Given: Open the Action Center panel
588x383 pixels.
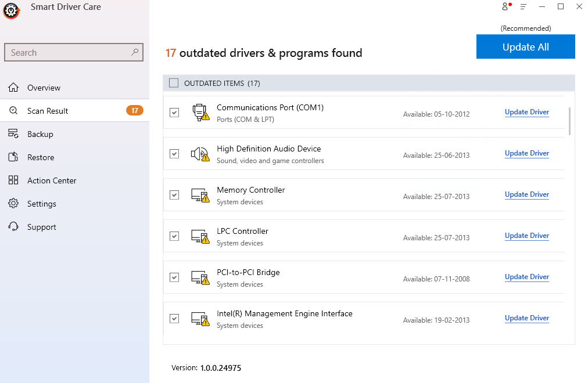Looking at the screenshot, I should 52,180.
